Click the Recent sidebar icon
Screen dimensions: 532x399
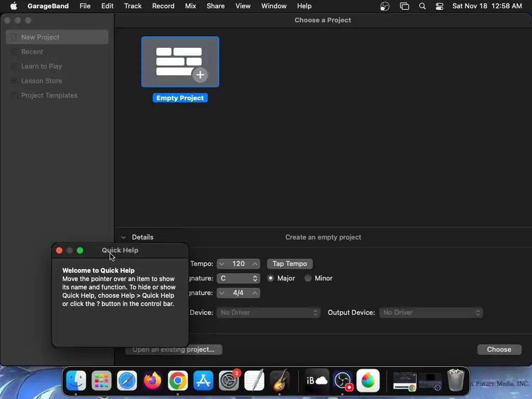click(14, 51)
